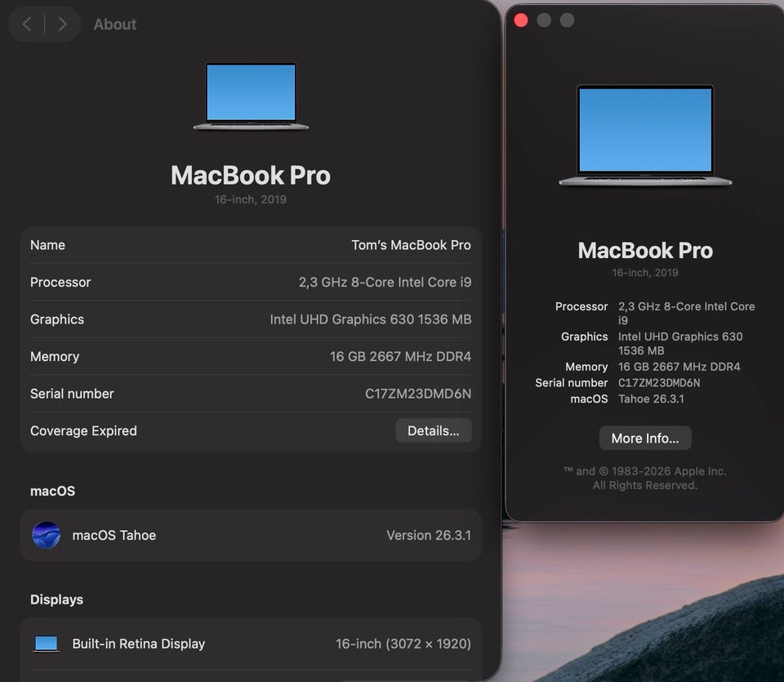Click the macOS section heading
The image size is (784, 682).
pos(52,491)
